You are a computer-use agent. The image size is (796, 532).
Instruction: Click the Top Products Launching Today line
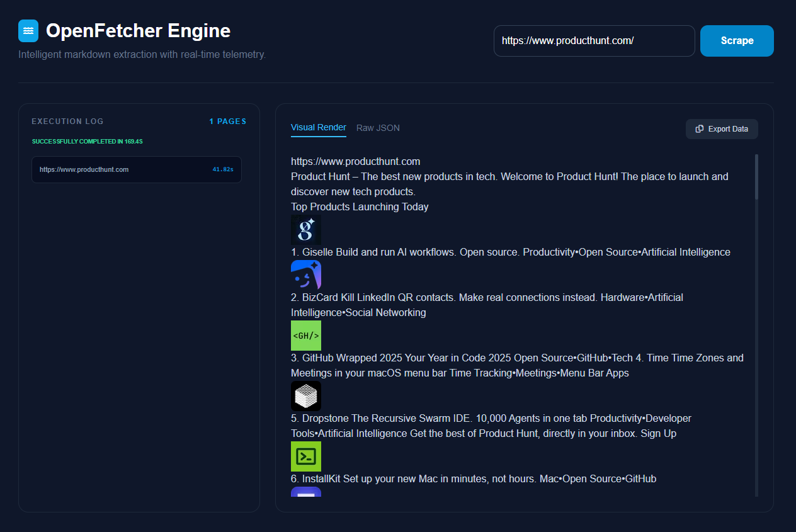360,207
